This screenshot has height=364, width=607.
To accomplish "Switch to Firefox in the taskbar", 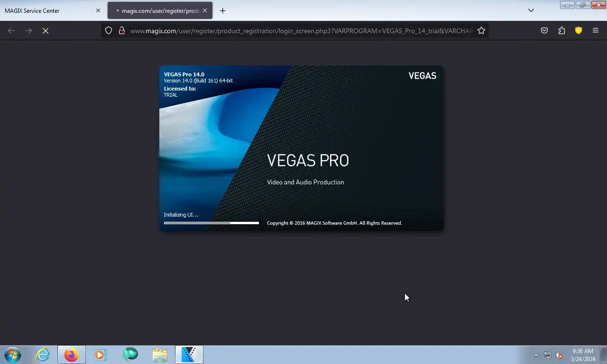I will (x=72, y=355).
